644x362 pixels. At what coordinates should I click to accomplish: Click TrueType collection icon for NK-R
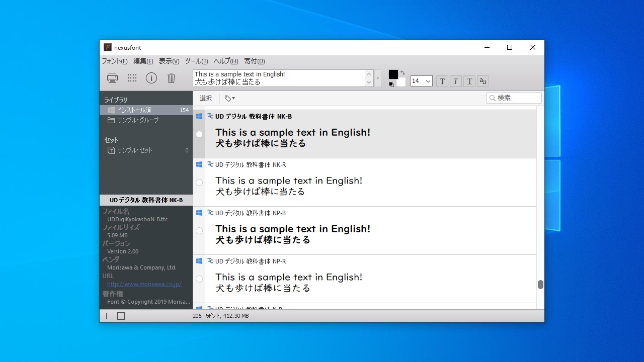[210, 164]
